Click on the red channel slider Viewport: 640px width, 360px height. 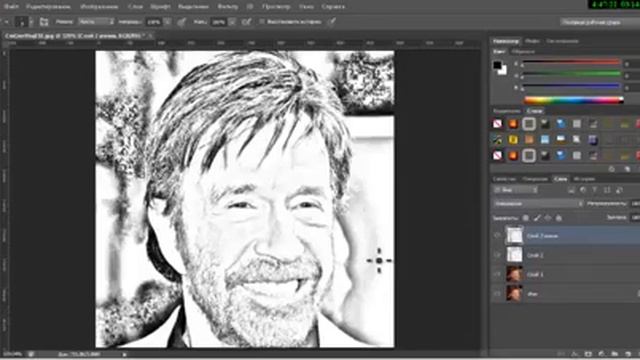coord(571,62)
